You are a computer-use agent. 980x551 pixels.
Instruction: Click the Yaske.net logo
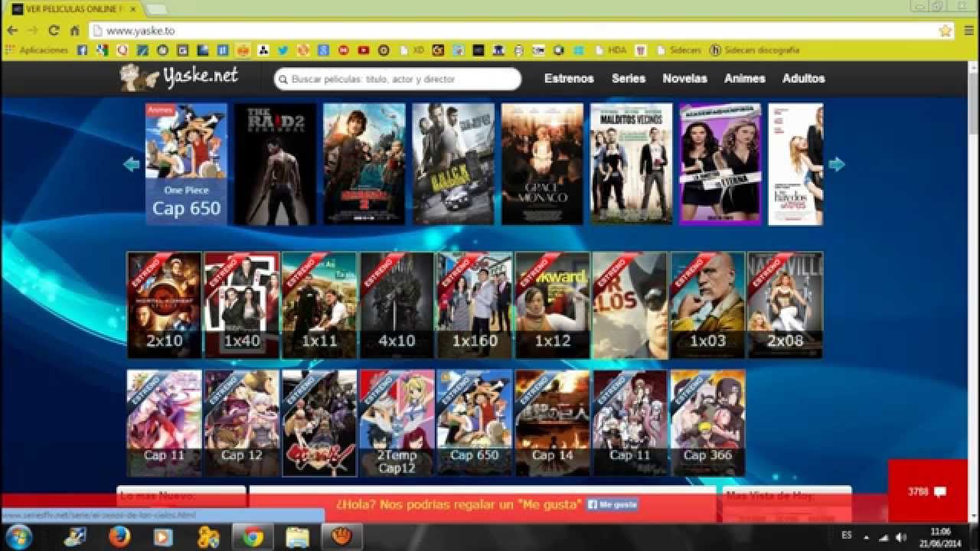(x=179, y=77)
